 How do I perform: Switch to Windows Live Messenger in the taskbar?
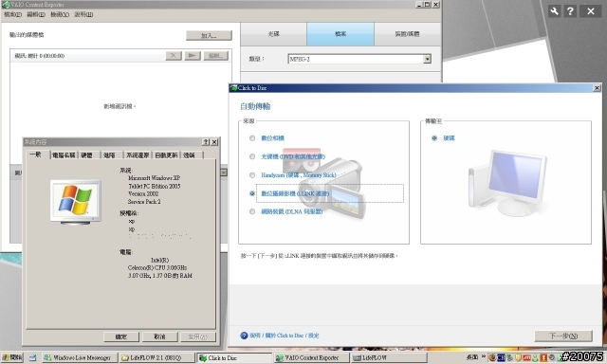[79, 357]
